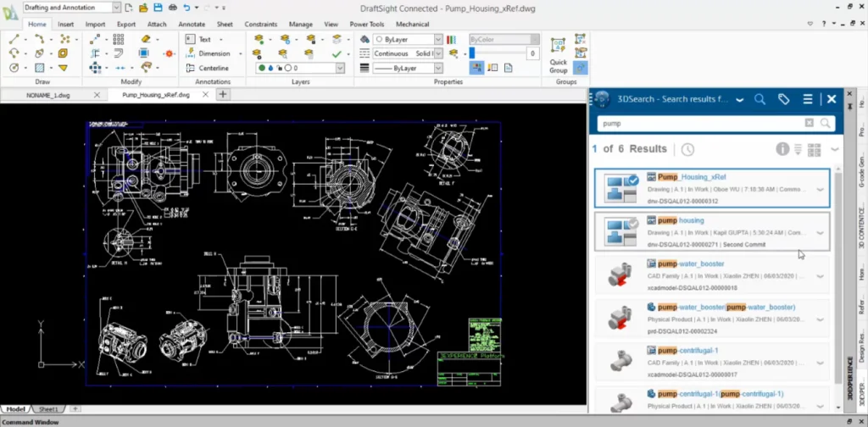Click the transparency slider in Properties
The image size is (868, 427).
coord(498,53)
